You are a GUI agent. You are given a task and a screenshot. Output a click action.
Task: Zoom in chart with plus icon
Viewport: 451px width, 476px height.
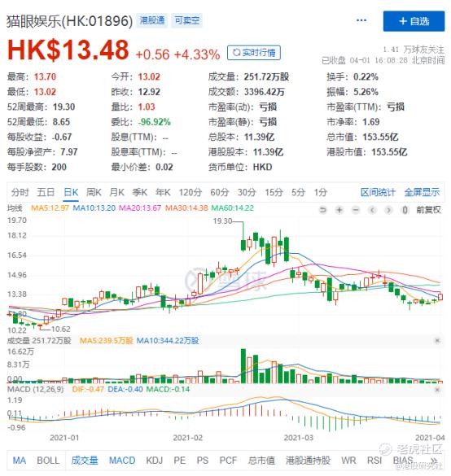coord(339,210)
